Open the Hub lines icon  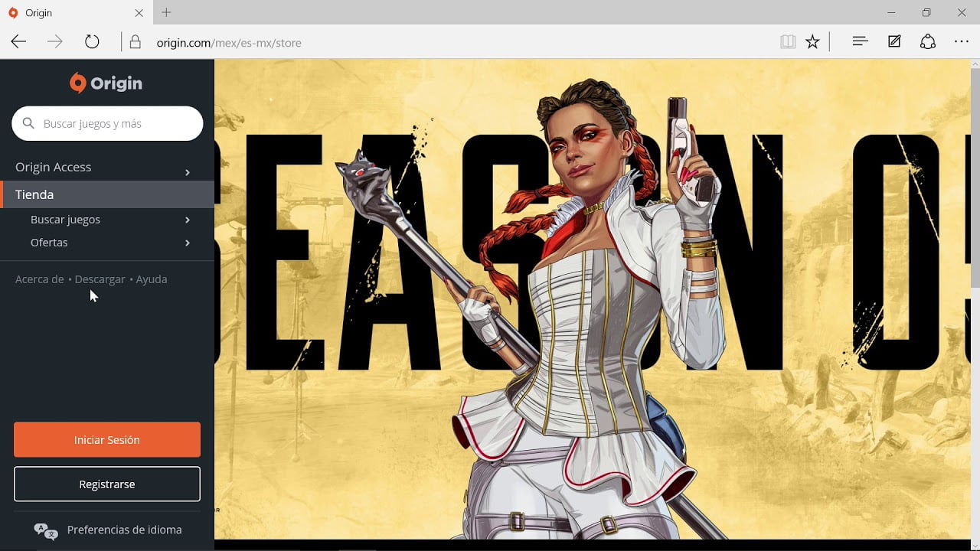click(x=860, y=41)
